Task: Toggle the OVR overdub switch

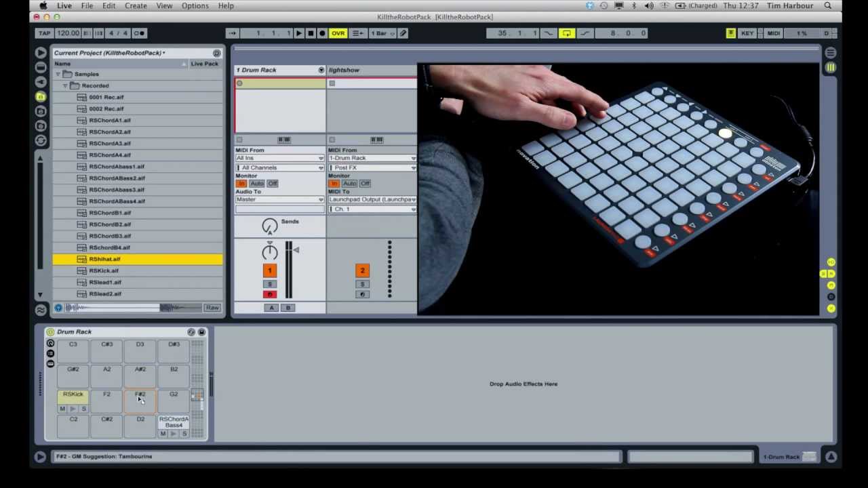Action: 338,33
